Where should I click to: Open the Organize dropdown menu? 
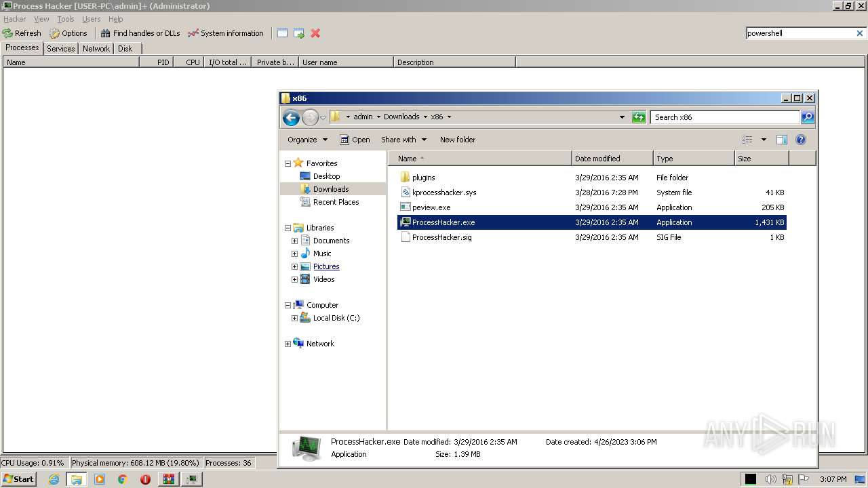tap(307, 140)
